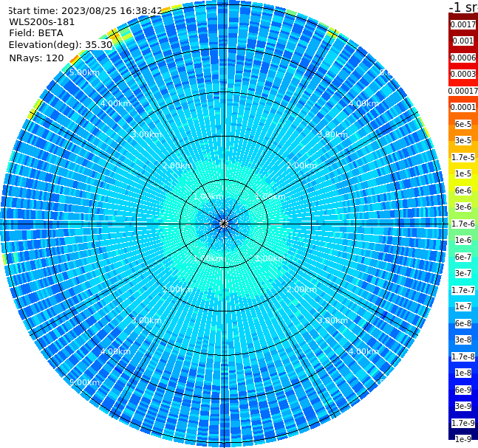Pick the 0.0003 colorbar label
This screenshot has height=448, width=478.
[x=463, y=74]
